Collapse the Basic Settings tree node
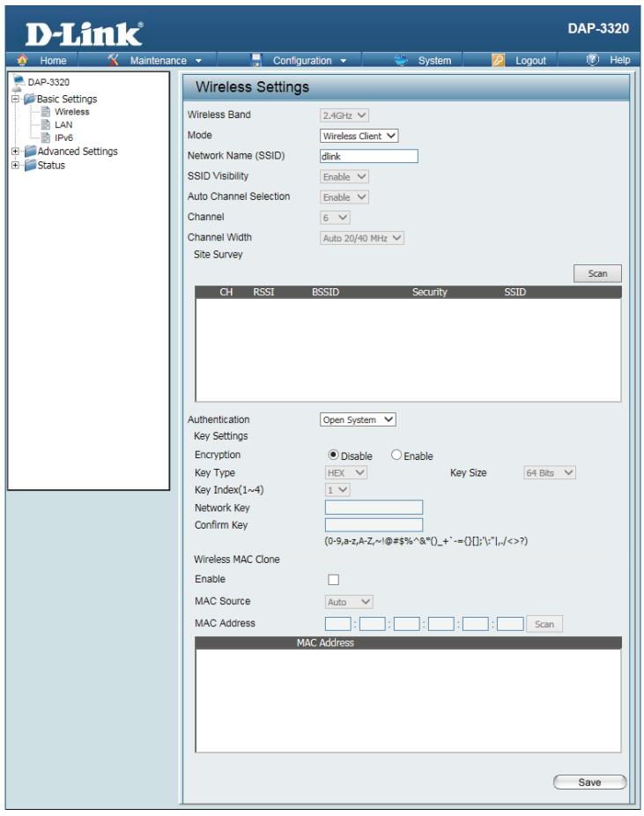 16,99
